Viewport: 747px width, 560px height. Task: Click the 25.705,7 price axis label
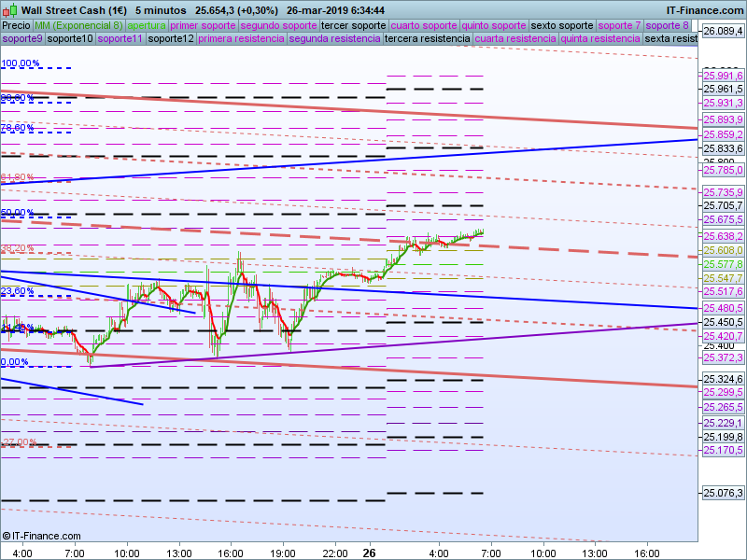pos(723,205)
